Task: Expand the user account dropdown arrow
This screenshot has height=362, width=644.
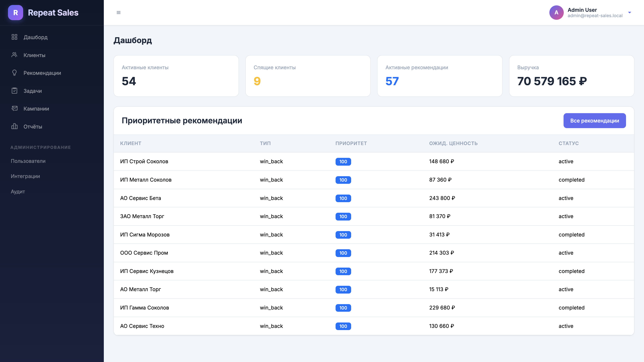Action: coord(629,13)
